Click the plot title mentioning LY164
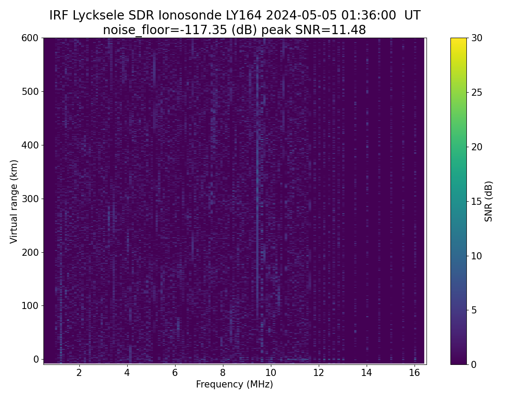 (235, 16)
